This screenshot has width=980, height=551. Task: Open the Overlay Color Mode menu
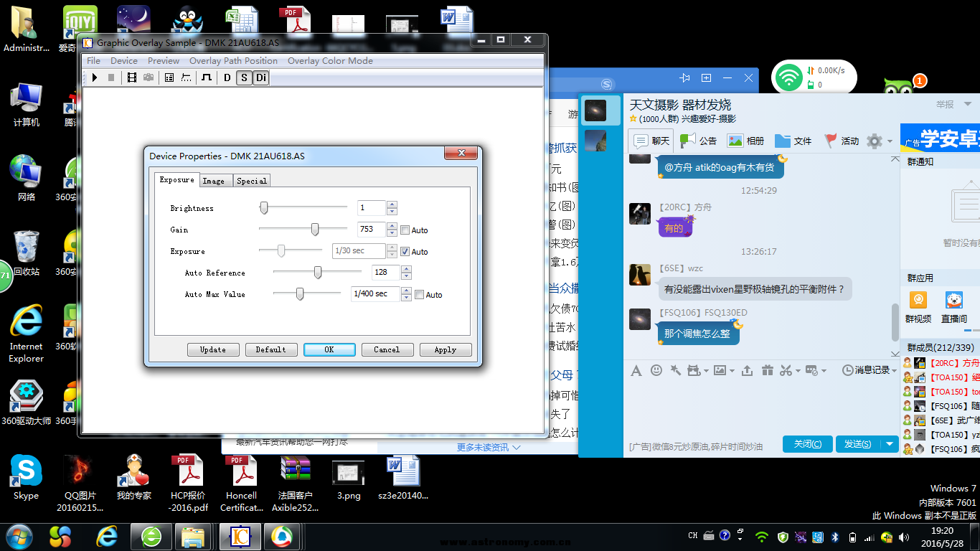tap(330, 61)
